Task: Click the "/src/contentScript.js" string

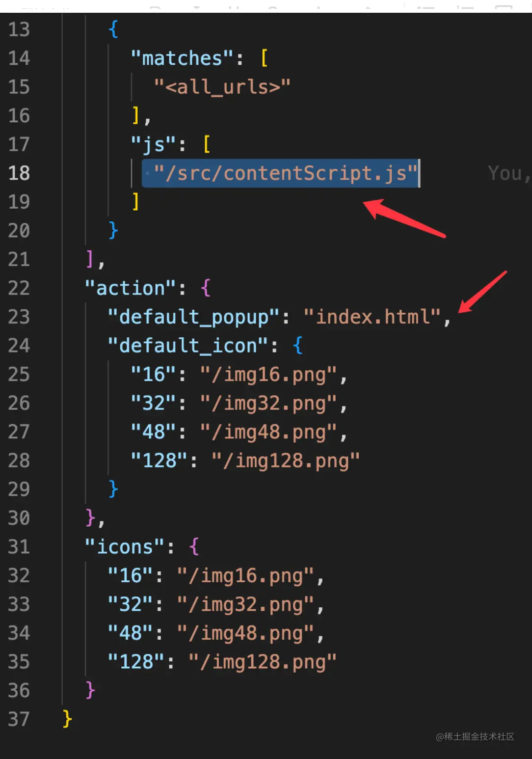Action: tap(285, 173)
